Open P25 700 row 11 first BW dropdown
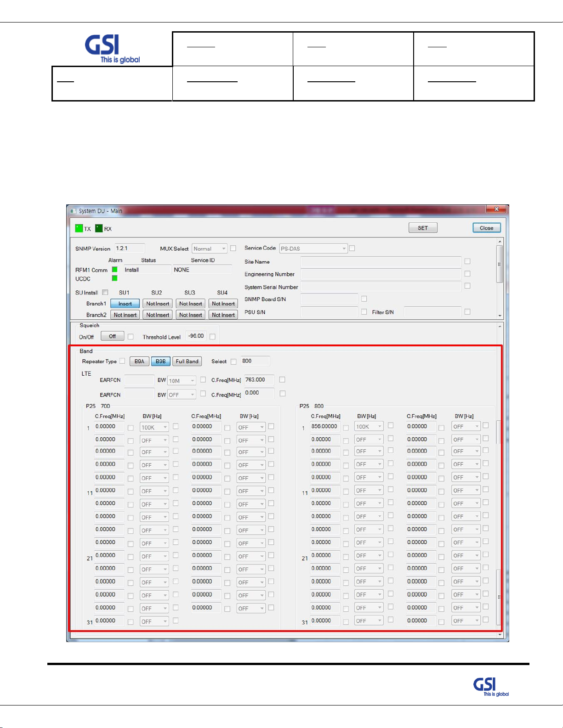This screenshot has width=563, height=728. 154,491
